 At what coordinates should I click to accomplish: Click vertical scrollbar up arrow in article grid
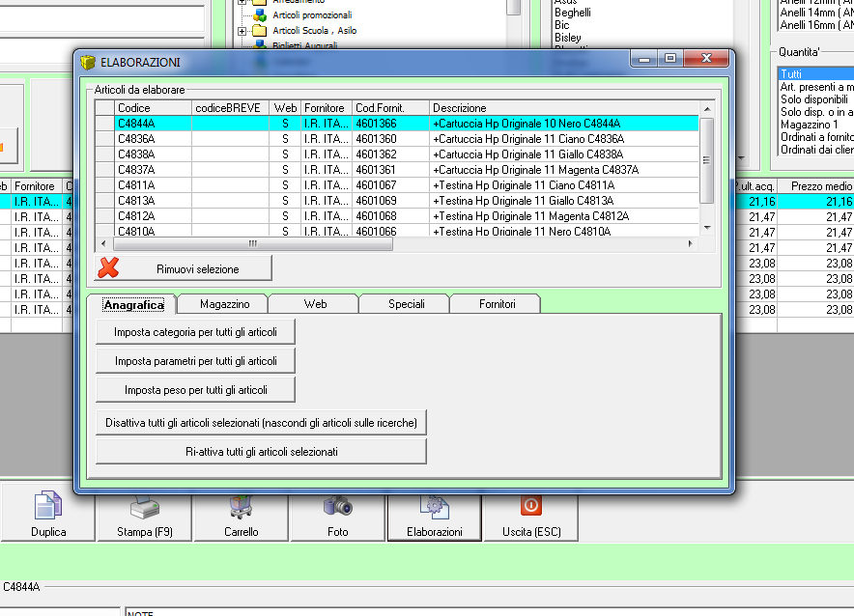pyautogui.click(x=707, y=109)
